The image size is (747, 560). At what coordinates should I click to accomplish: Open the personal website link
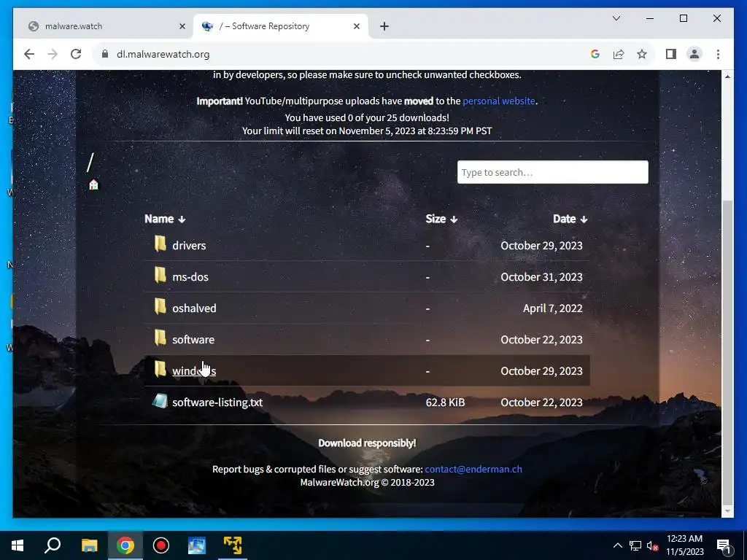point(499,101)
